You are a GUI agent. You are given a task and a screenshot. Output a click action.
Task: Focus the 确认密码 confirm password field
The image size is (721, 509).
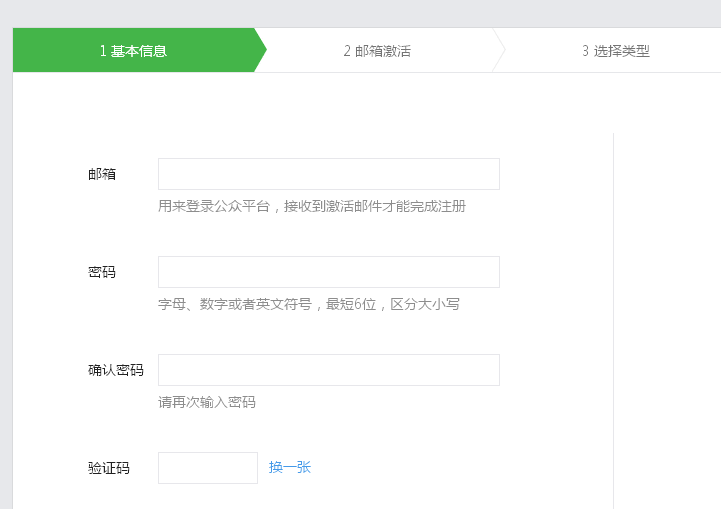(328, 370)
